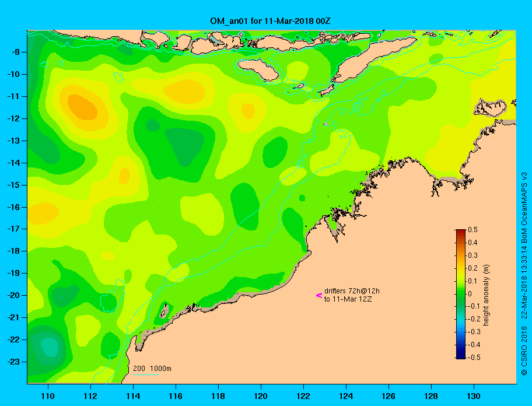Image resolution: width=532 pixels, height=406 pixels.
Task: Click the latitude axis label -14
Action: tap(14, 163)
